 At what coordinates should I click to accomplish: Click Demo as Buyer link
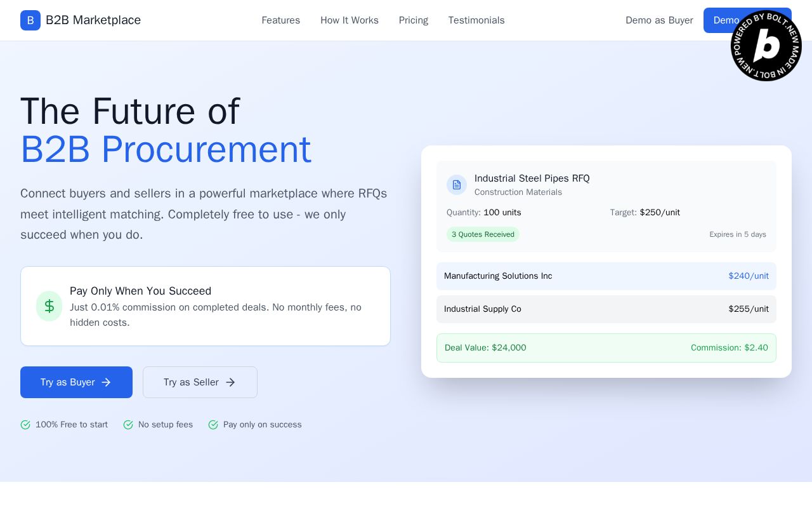tap(659, 20)
